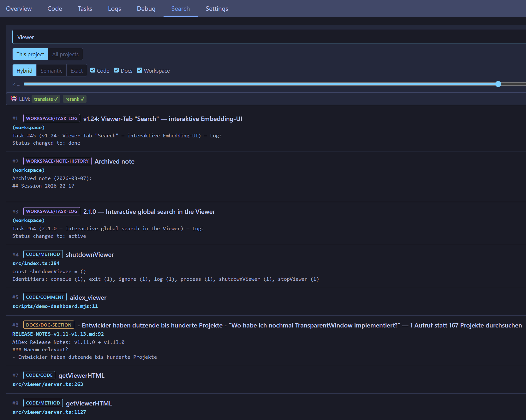Image resolution: width=526 pixels, height=420 pixels.
Task: Click "Archived note (2026-03-07):" line
Action: [x=52, y=178]
